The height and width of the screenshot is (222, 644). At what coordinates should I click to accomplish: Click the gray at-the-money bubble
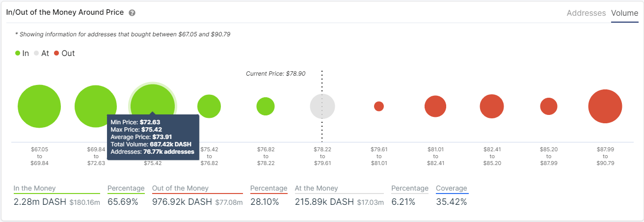point(322,107)
